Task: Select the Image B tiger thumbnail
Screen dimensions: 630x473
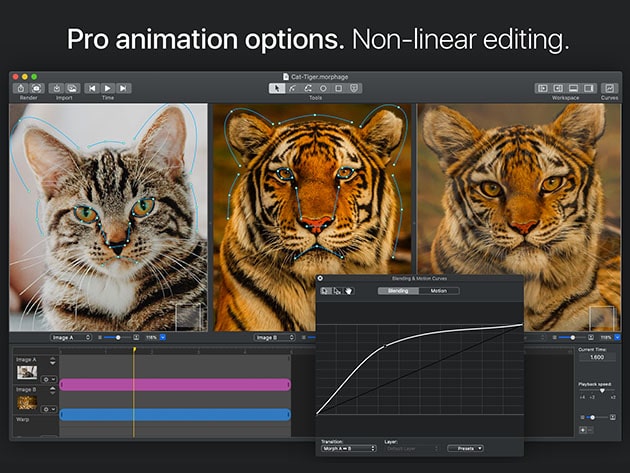Action: tap(27, 402)
